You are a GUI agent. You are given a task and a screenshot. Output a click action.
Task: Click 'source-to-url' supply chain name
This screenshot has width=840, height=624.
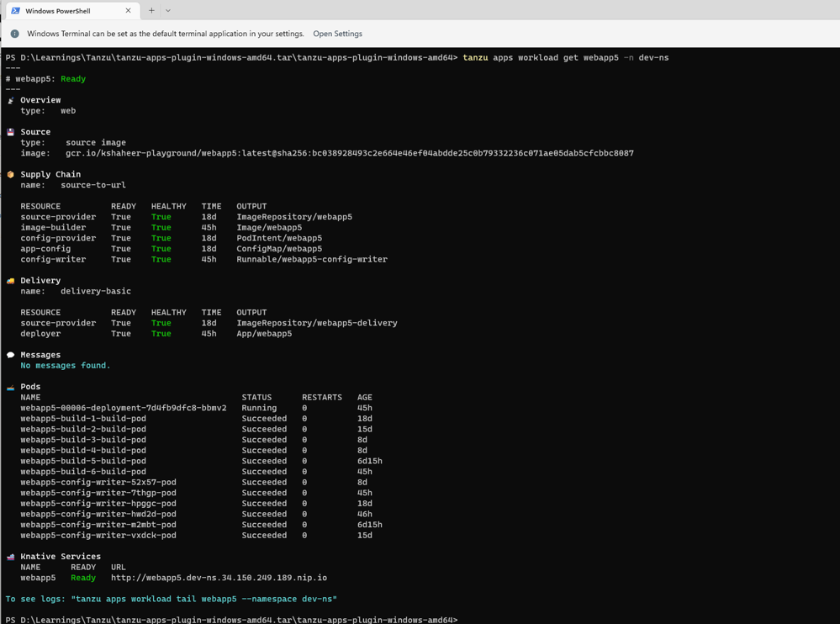pos(93,185)
